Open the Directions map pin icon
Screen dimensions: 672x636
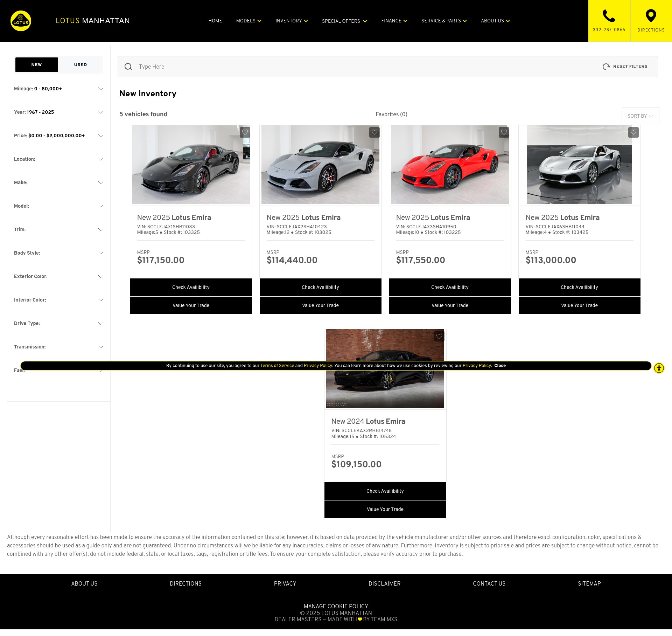651,16
